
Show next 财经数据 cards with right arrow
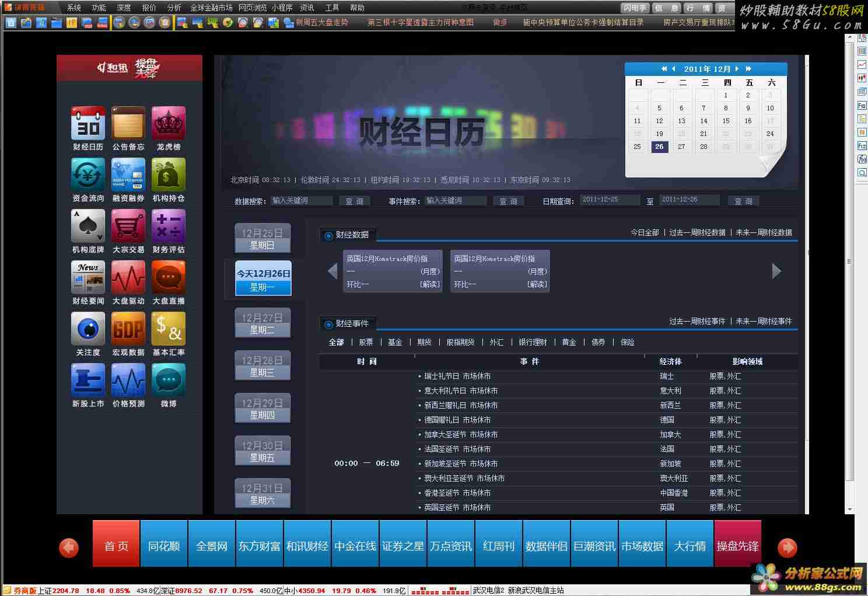pyautogui.click(x=776, y=271)
